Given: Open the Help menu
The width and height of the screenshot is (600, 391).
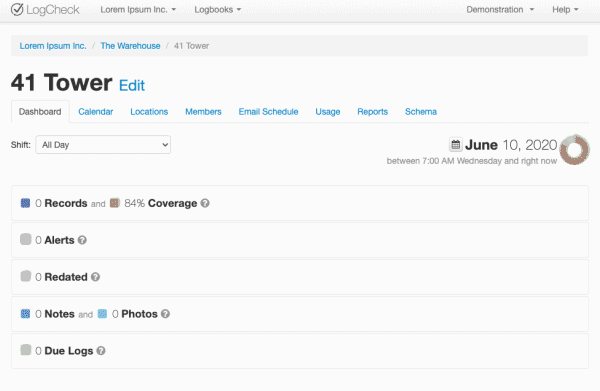Looking at the screenshot, I should [x=565, y=10].
